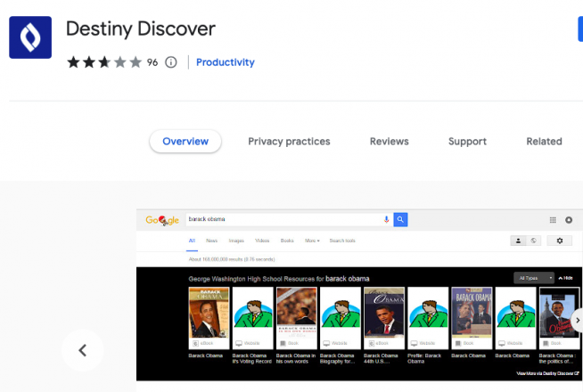Click the star rating display
Image resolution: width=583 pixels, height=392 pixels.
pyautogui.click(x=104, y=62)
